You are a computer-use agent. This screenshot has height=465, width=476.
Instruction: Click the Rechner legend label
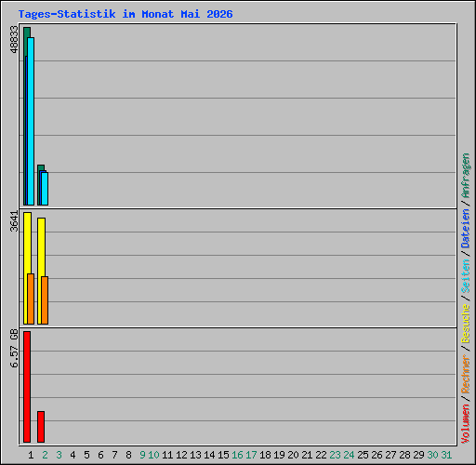point(466,374)
